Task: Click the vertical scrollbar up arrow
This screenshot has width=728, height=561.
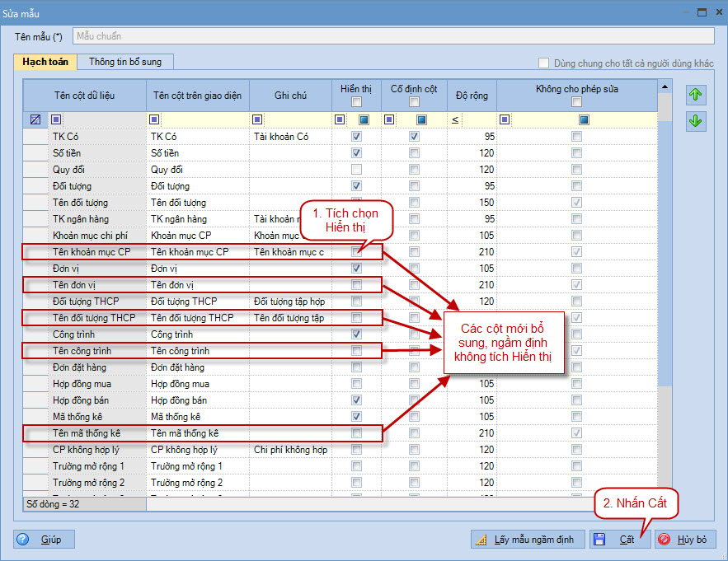Action: pyautogui.click(x=665, y=86)
